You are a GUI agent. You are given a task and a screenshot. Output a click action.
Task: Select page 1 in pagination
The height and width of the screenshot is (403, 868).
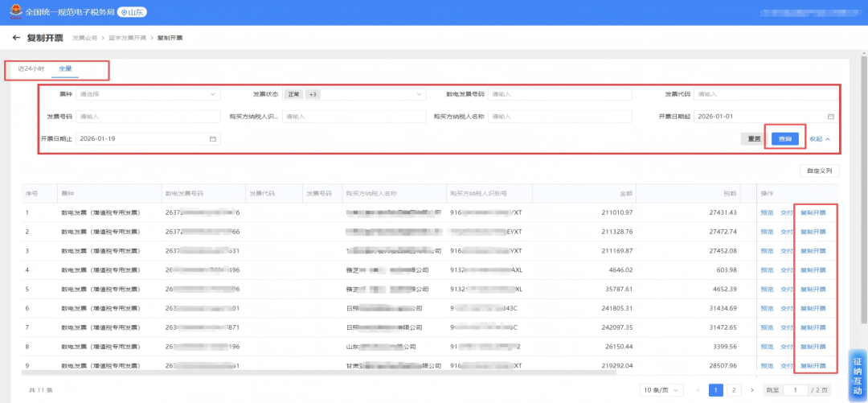[716, 390]
